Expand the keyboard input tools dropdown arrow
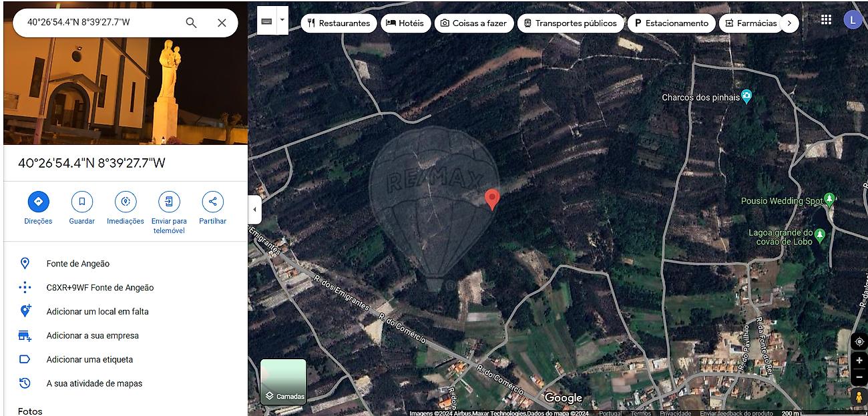 [282, 20]
